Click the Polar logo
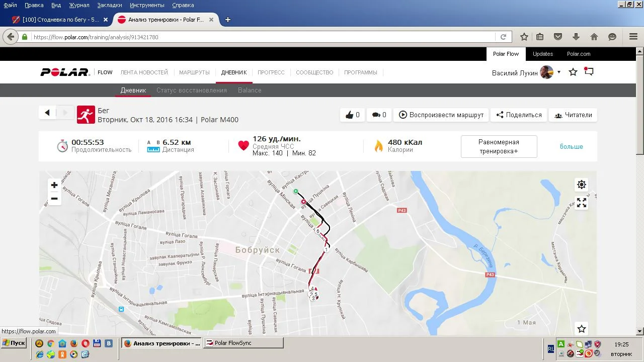This screenshot has height=362, width=644. [65, 72]
